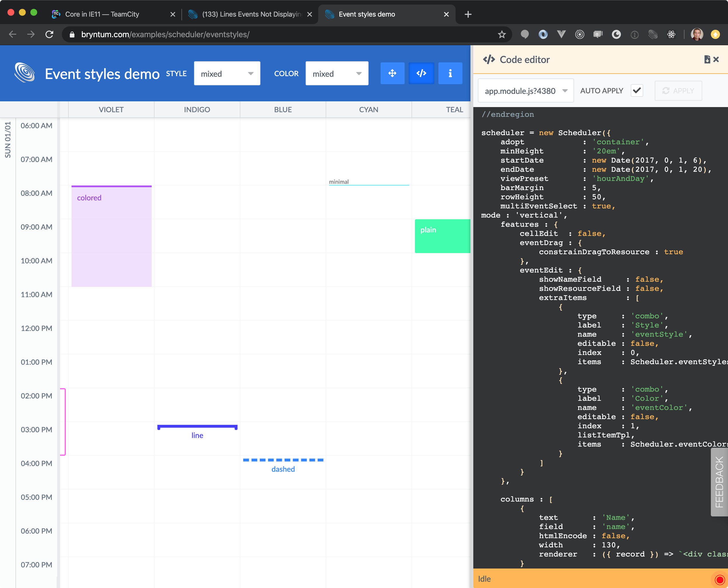This screenshot has height=588, width=728.
Task: Open the drag/move mode tool in the toolbar
Action: [x=392, y=73]
